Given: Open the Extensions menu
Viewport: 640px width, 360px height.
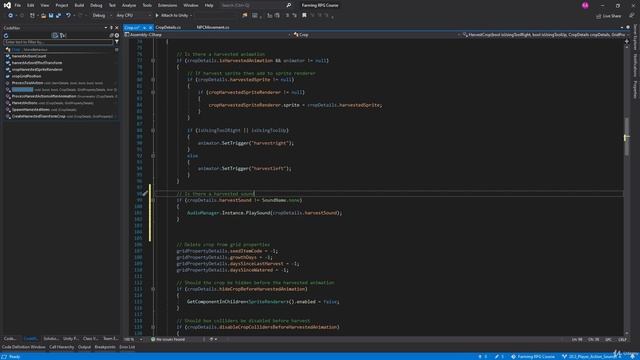Looking at the screenshot, I should coord(167,5).
